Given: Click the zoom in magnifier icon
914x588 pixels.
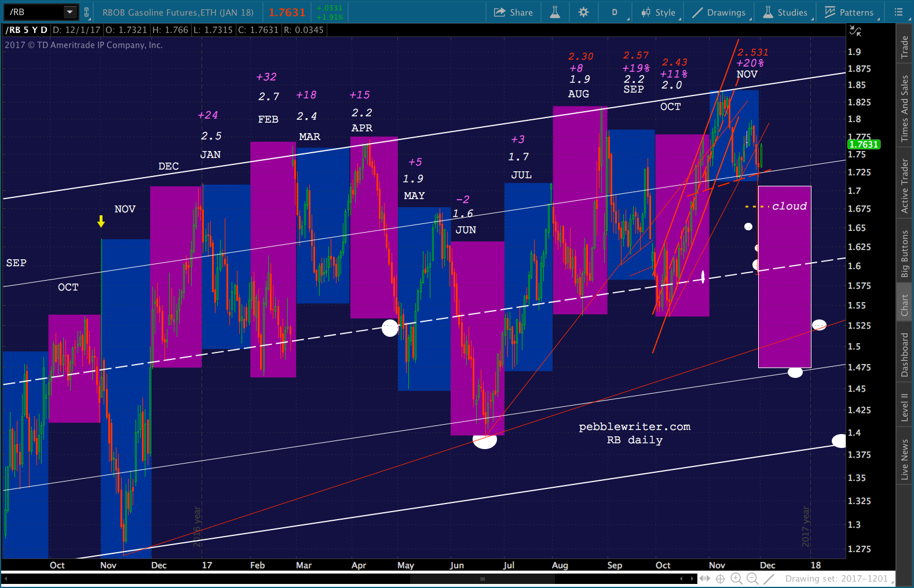Looking at the screenshot, I should click(x=736, y=579).
